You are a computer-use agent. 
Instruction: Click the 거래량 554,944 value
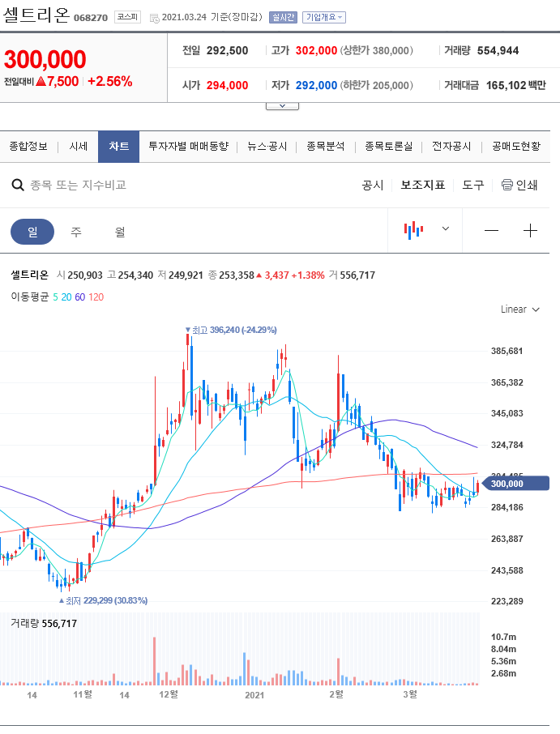498,50
